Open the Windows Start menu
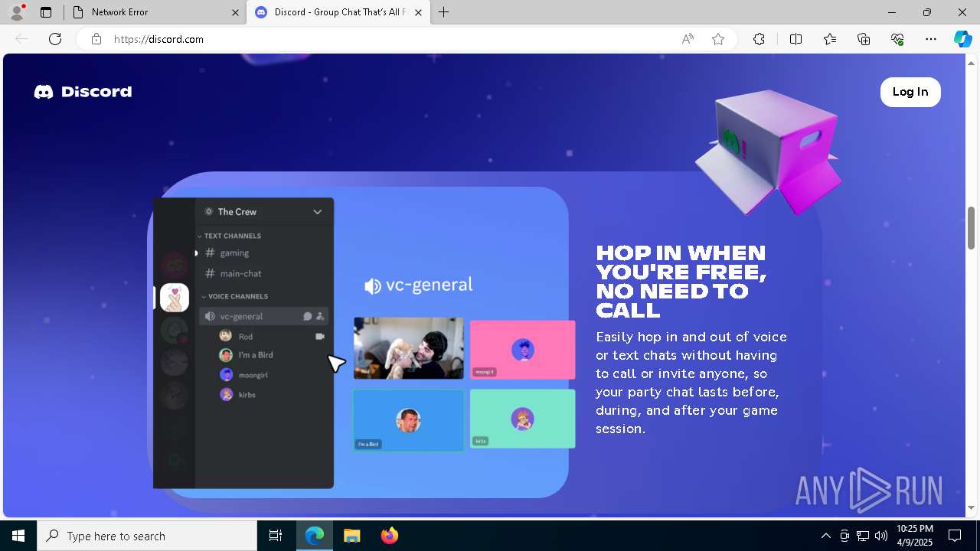 [x=18, y=536]
